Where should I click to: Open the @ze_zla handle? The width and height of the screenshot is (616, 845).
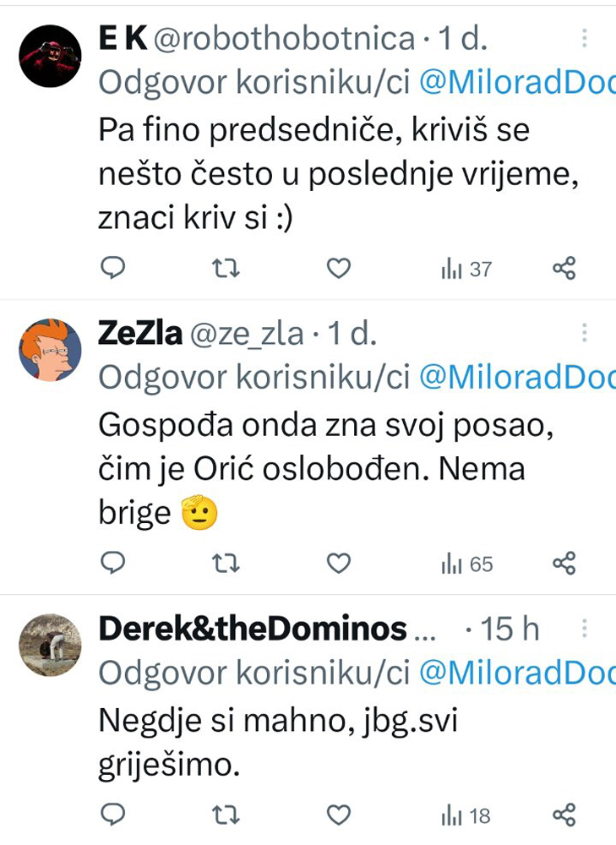[247, 334]
